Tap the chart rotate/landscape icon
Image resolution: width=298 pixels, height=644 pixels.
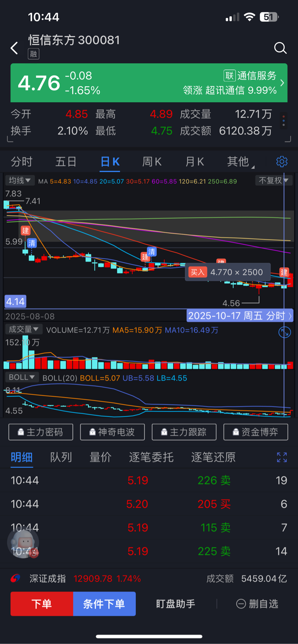pyautogui.click(x=284, y=332)
